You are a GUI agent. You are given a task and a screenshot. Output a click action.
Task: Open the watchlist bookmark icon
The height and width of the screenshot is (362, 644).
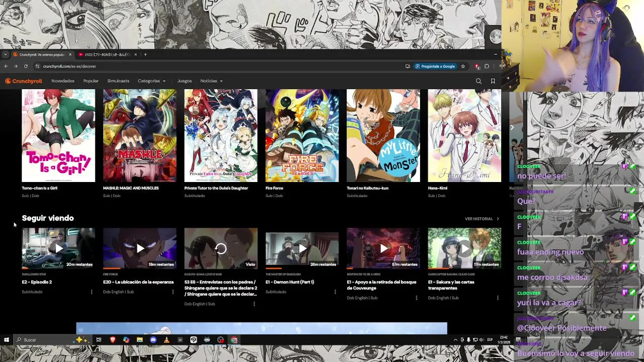493,81
